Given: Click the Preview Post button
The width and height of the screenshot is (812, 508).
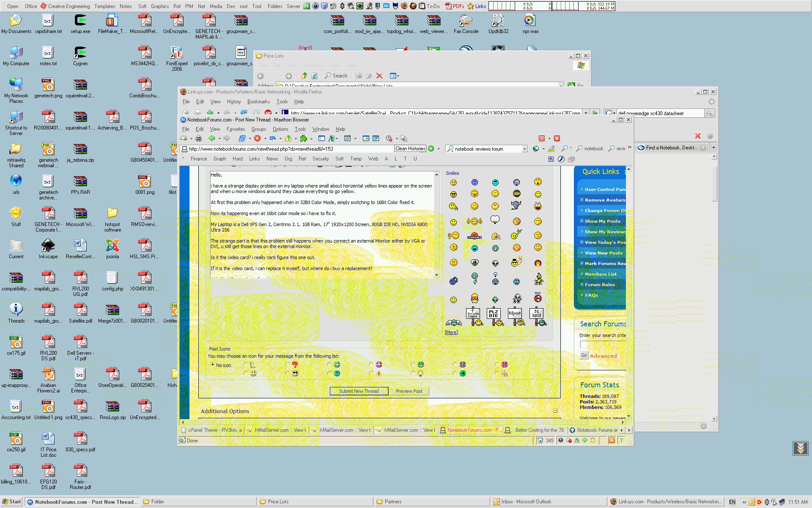Looking at the screenshot, I should point(409,391).
